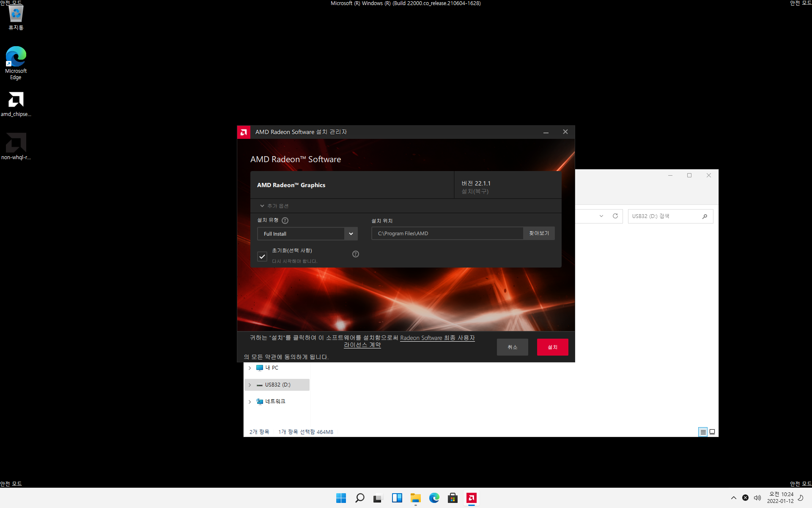Expand the 내 PC tree node

(x=250, y=368)
